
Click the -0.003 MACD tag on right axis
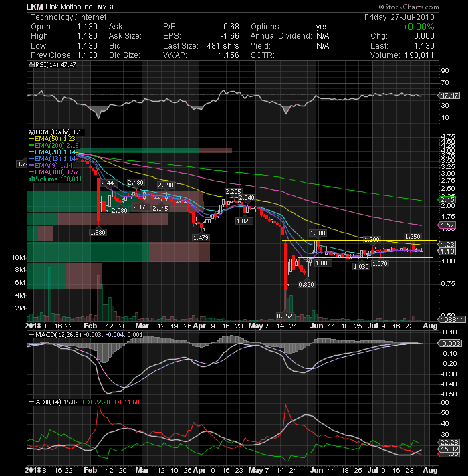[450, 344]
